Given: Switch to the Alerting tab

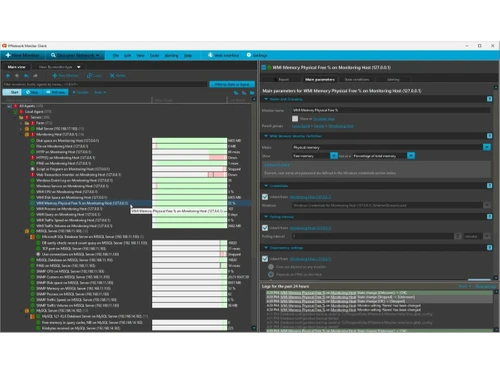Looking at the screenshot, I should pyautogui.click(x=393, y=79).
